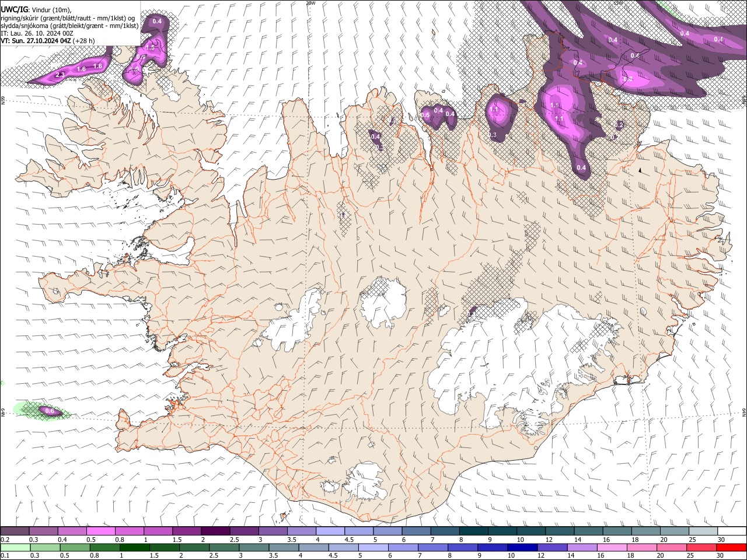Click the 'rigning/skúrir' legend description line
This screenshot has height=560, width=747.
[68, 18]
